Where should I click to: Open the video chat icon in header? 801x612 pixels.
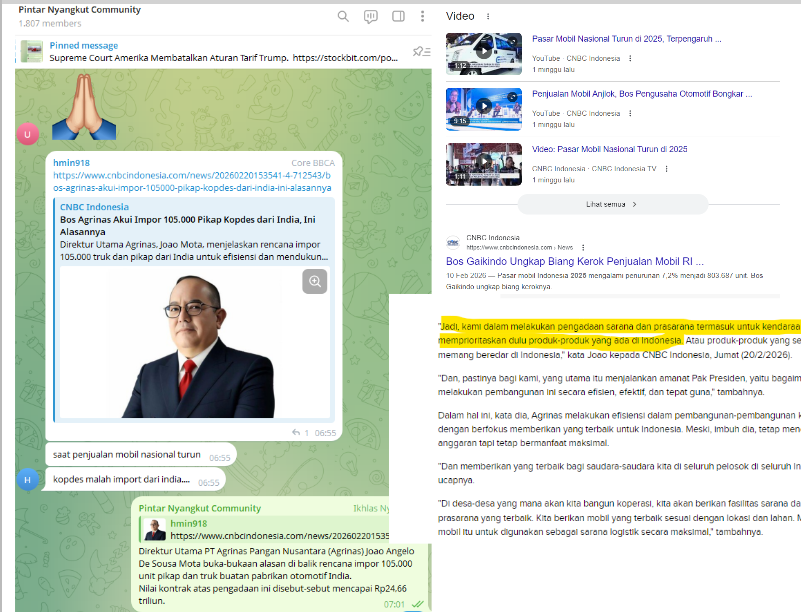[371, 17]
